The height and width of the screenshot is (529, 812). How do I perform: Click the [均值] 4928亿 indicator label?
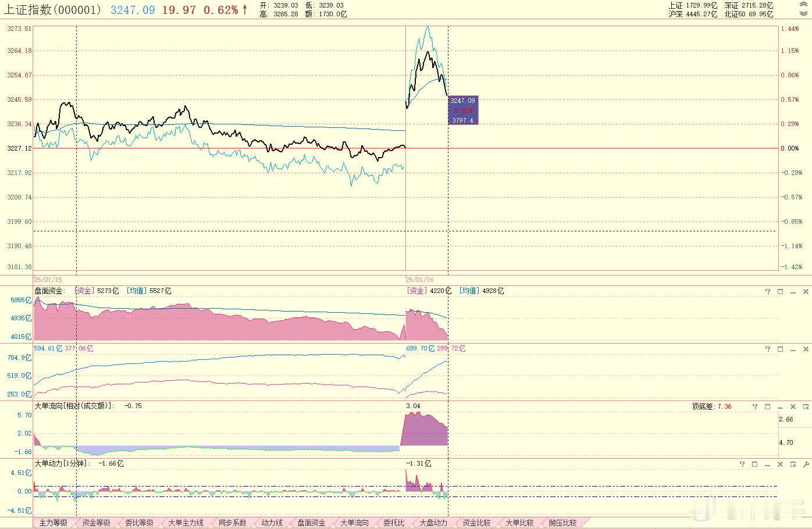[482, 291]
